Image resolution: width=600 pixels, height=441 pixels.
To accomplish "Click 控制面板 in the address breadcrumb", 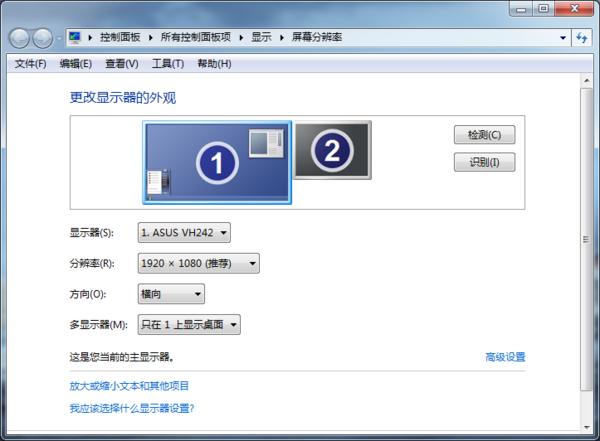I will pos(120,37).
